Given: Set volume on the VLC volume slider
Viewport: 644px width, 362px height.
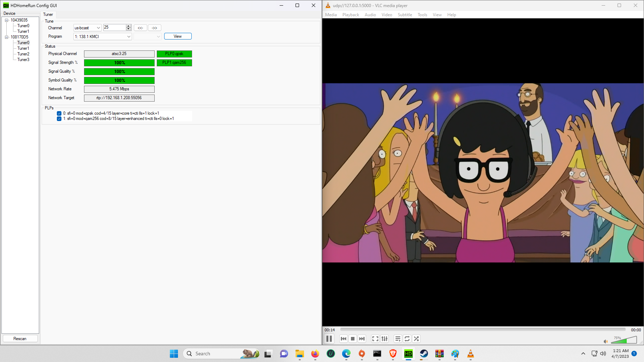Looking at the screenshot, I should click(624, 340).
